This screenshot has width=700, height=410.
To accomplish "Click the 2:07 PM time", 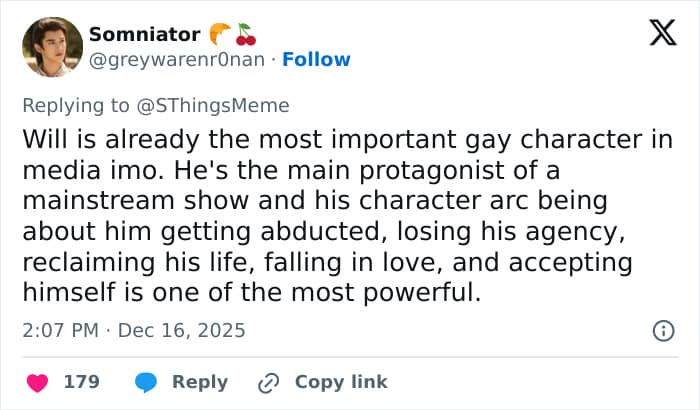I will click(59, 330).
